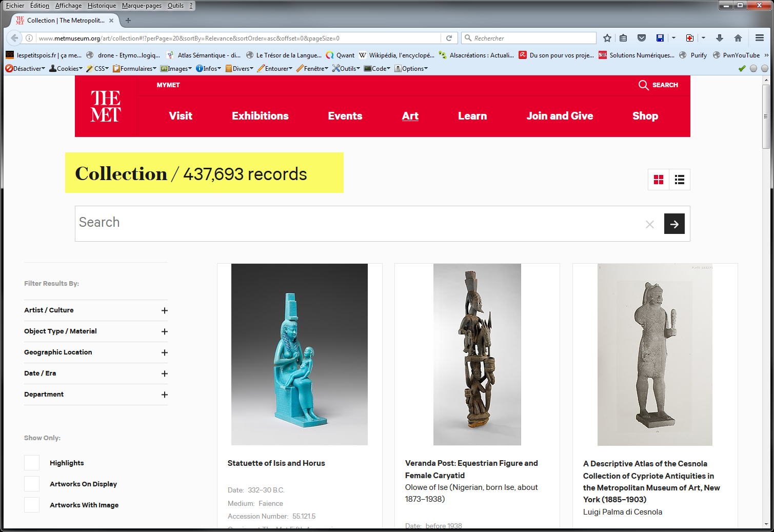Bookmark this page with the star icon
774x532 pixels.
pyautogui.click(x=607, y=38)
